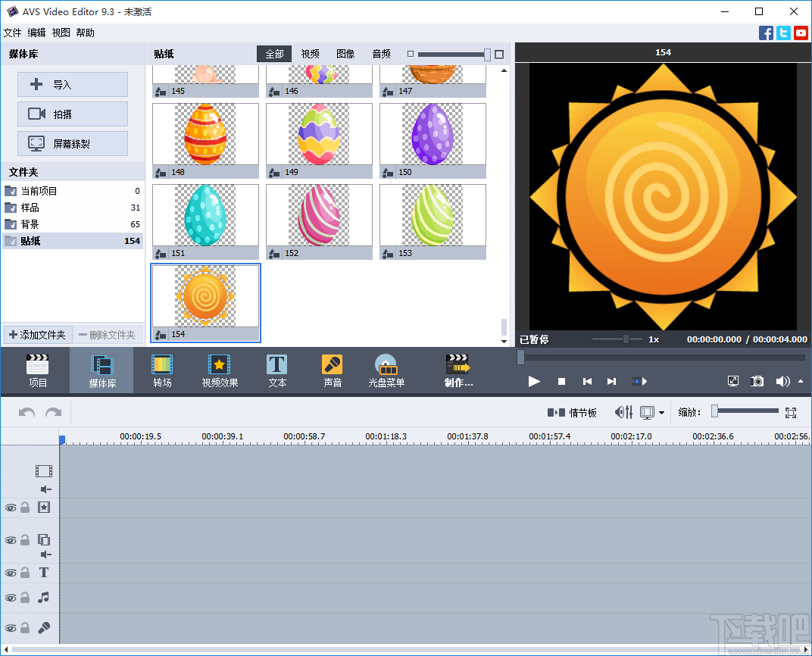Open the audio mixer icon
The image size is (812, 656).
tap(623, 413)
